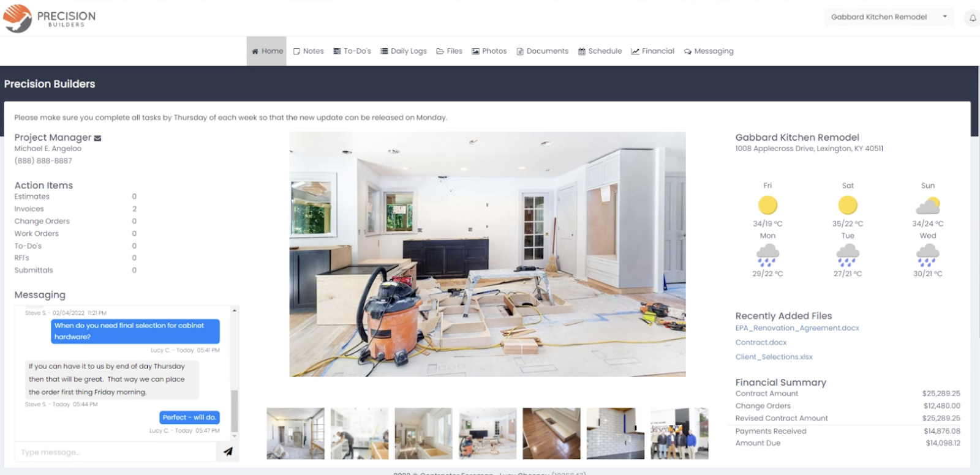Click the Financial Summary heading
Screen dimensions: 980x475
[x=781, y=383]
